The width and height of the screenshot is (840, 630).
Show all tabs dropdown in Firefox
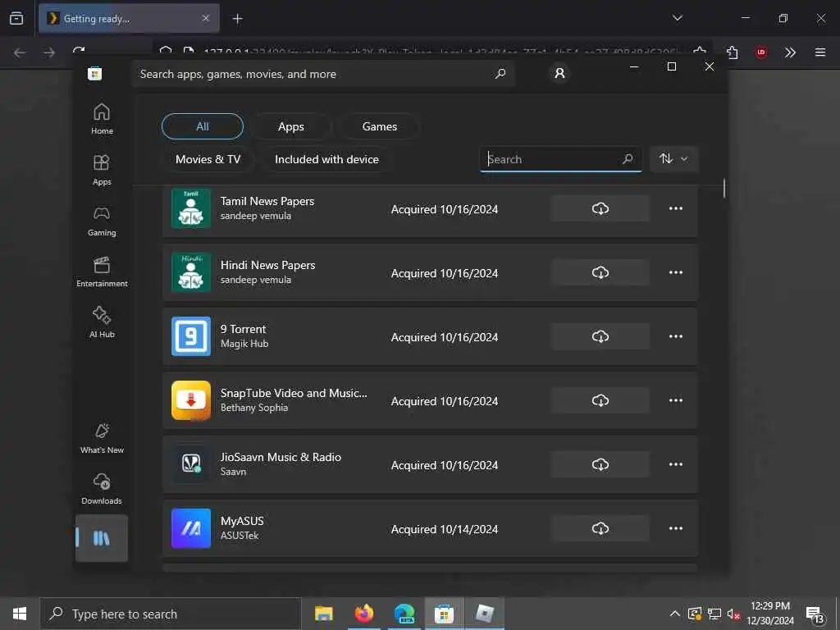coord(677,18)
